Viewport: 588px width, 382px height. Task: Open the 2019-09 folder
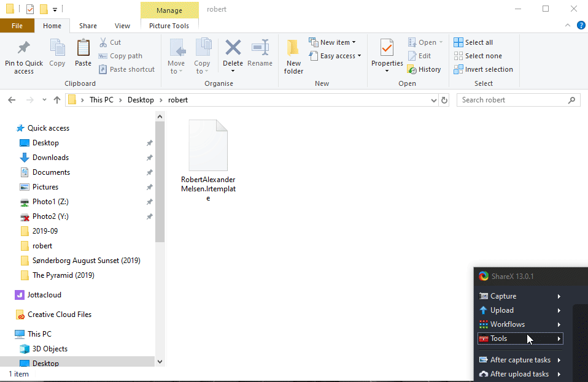[45, 231]
